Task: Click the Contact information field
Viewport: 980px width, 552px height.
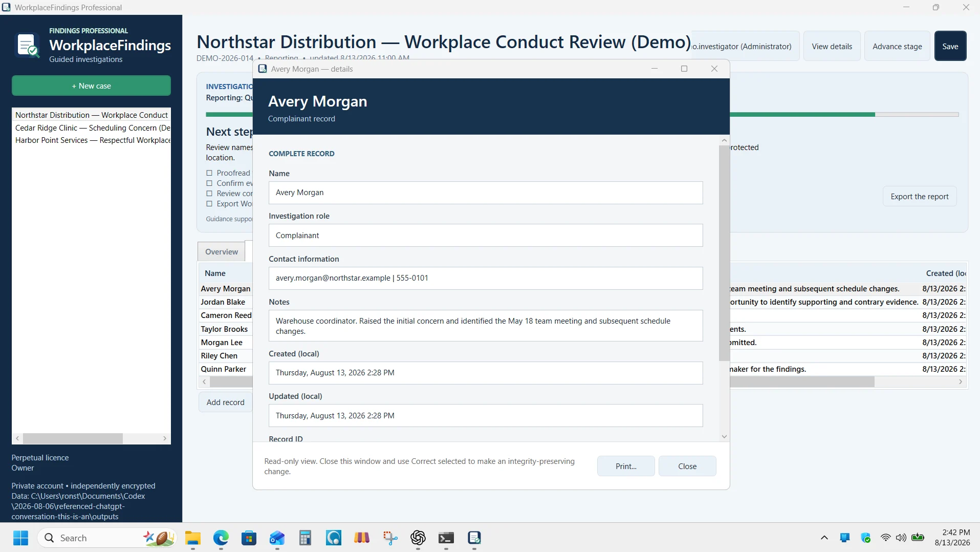Action: click(x=486, y=278)
